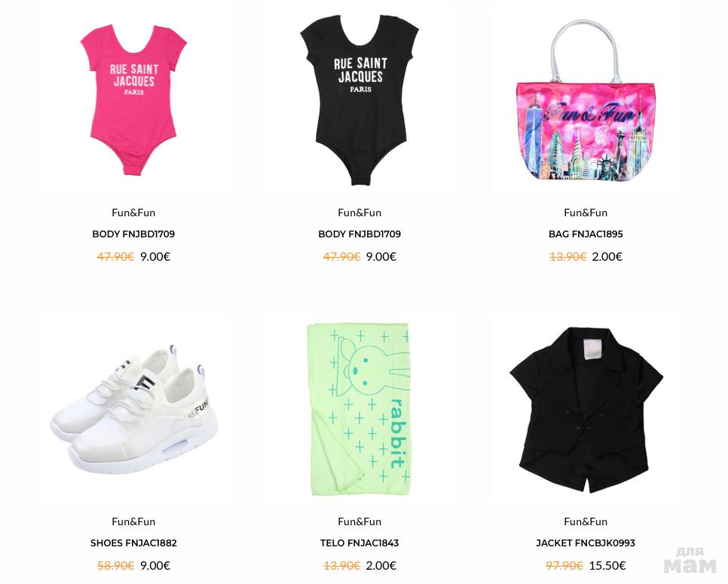This screenshot has height=584, width=728.
Task: Click BODY FNJBD1709 title under black bodysuit
Action: click(359, 234)
